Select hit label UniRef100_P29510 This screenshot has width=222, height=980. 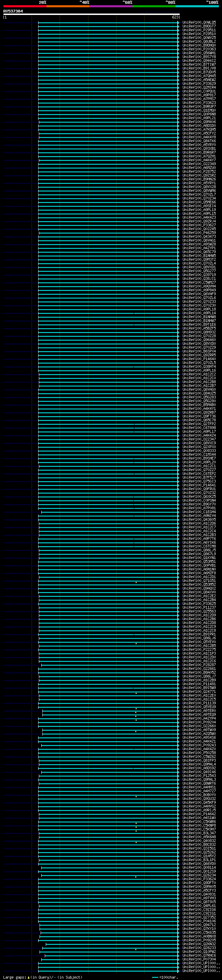pos(199,34)
